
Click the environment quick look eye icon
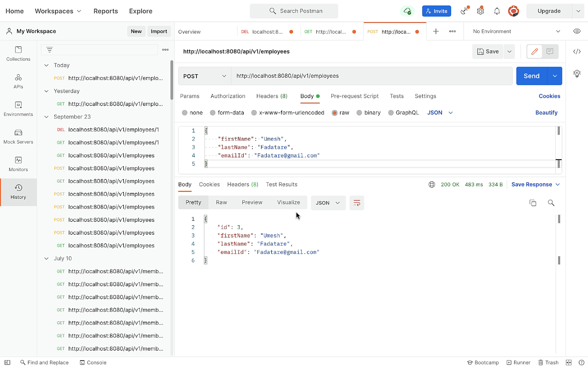577,31
